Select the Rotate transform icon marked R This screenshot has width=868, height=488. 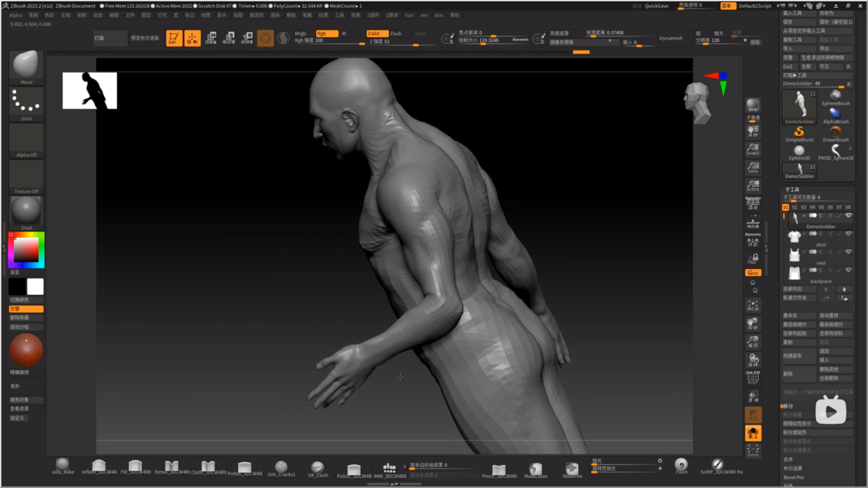click(x=247, y=38)
